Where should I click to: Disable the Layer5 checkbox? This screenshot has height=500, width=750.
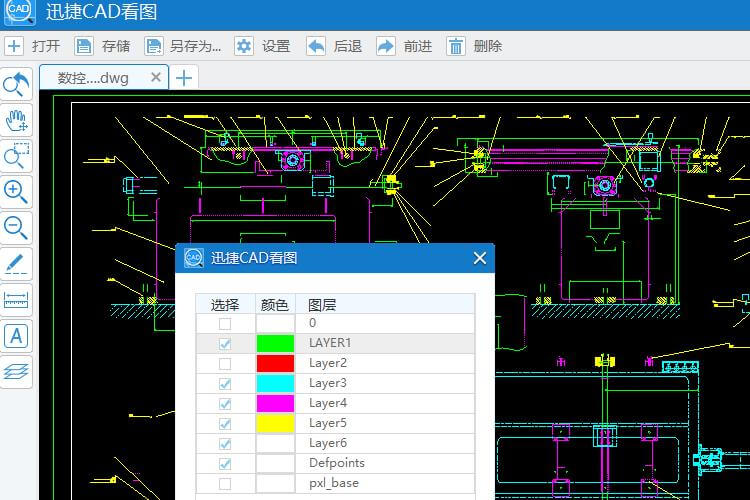[225, 424]
